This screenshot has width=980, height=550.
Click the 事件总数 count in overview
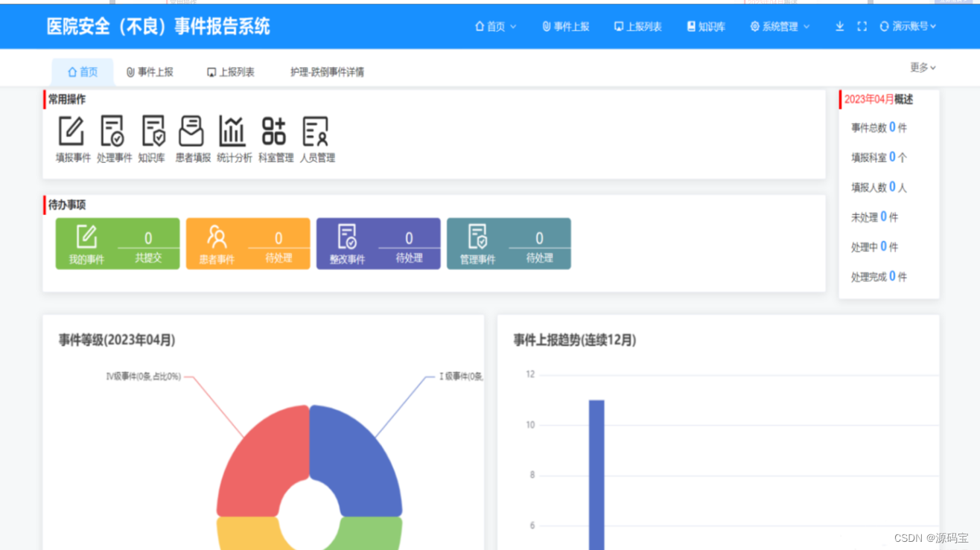[892, 127]
